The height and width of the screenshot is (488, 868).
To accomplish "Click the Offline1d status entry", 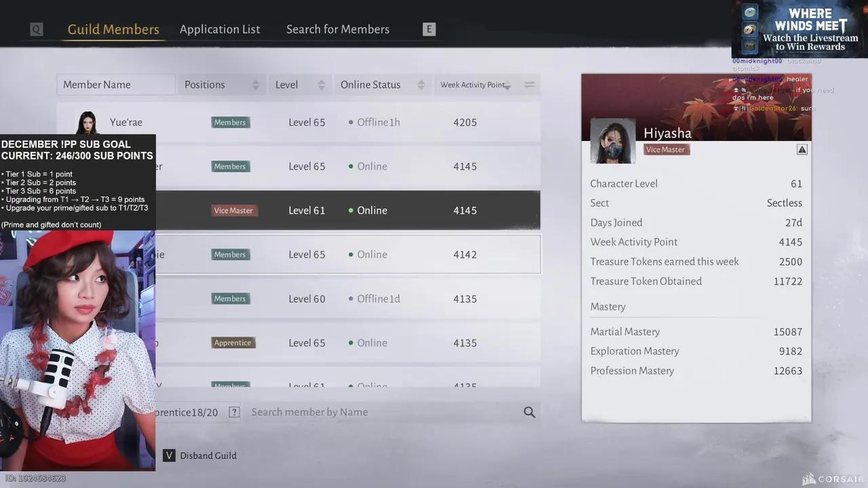I will point(374,299).
